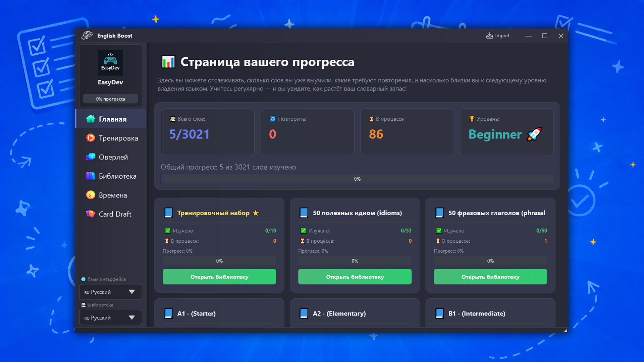Screen dimensions: 644x362
Task: Click progress bar in 50 фразовых глаголов card
Action: click(490, 261)
